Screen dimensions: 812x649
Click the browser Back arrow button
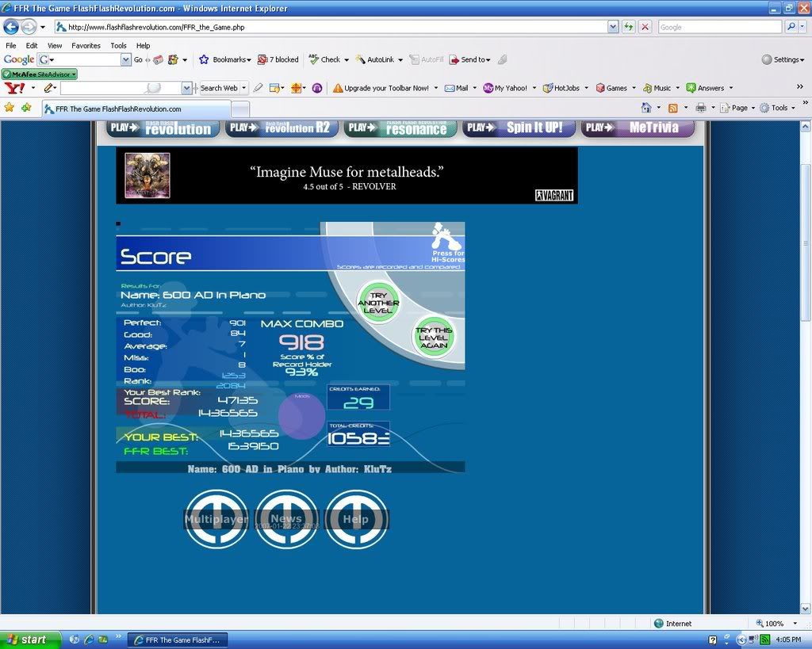click(x=11, y=27)
